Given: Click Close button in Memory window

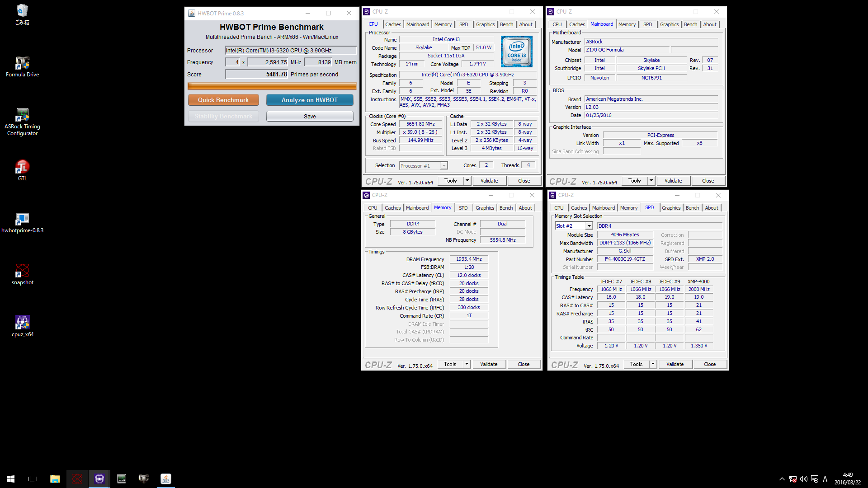Looking at the screenshot, I should [524, 364].
